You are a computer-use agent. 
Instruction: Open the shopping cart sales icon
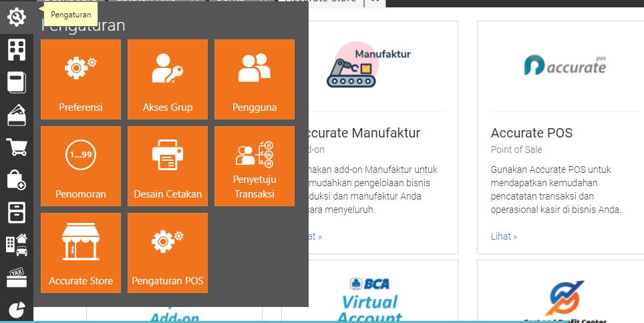pyautogui.click(x=17, y=147)
